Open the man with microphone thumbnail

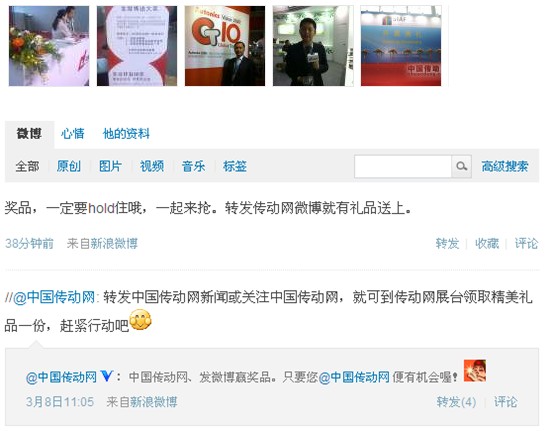(x=313, y=46)
